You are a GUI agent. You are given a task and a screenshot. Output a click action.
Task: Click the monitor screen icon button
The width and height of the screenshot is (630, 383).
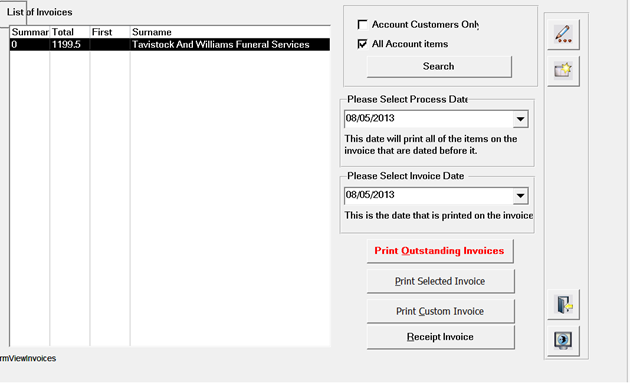click(563, 340)
